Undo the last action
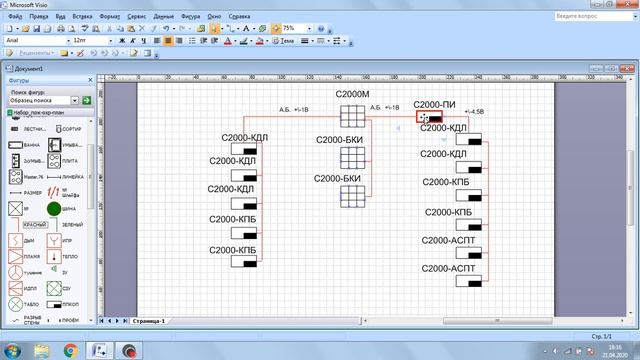 166,29
